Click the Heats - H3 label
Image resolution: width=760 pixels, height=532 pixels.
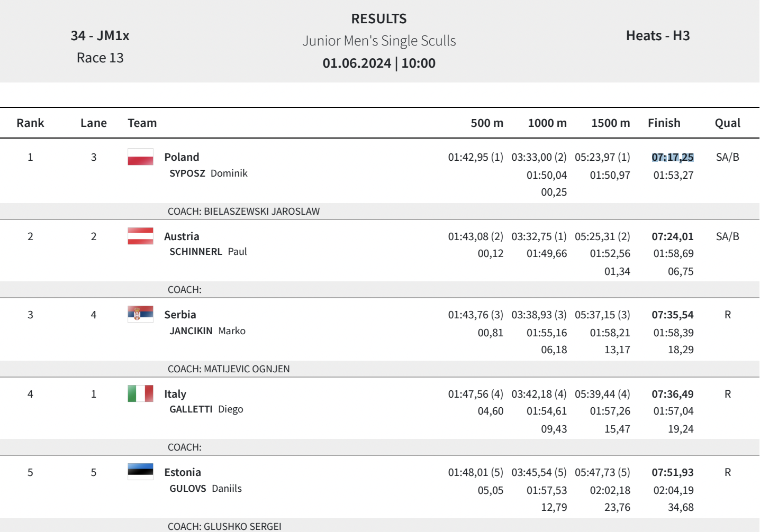click(x=657, y=36)
